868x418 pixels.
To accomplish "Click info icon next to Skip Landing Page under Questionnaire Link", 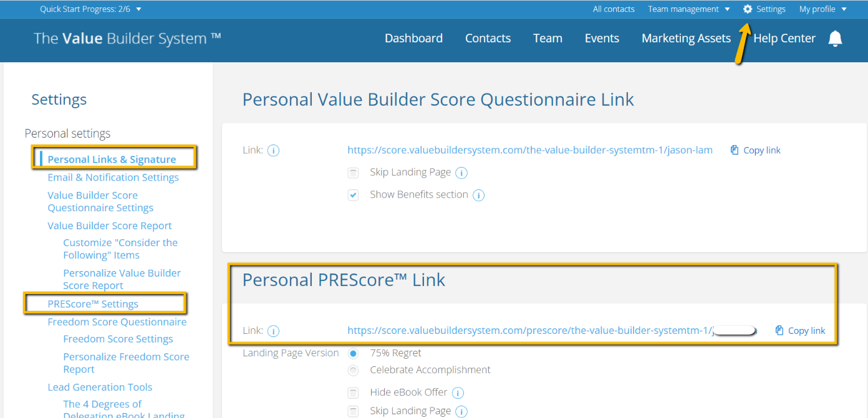I will [461, 173].
